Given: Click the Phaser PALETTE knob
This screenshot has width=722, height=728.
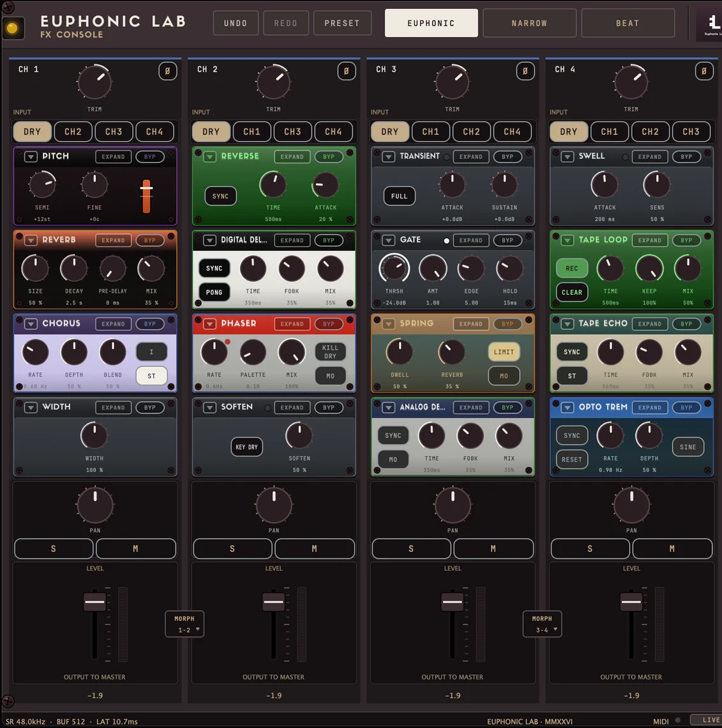Looking at the screenshot, I should point(253,352).
